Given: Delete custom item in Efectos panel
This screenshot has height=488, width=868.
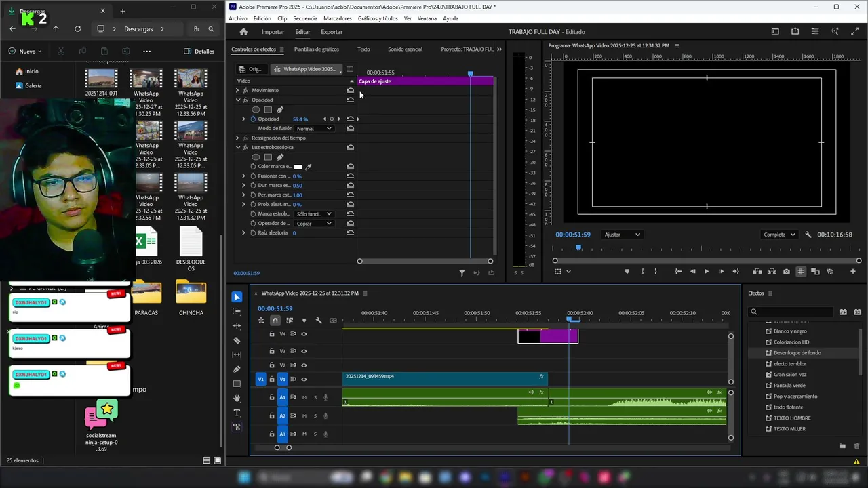Looking at the screenshot, I should (857, 446).
